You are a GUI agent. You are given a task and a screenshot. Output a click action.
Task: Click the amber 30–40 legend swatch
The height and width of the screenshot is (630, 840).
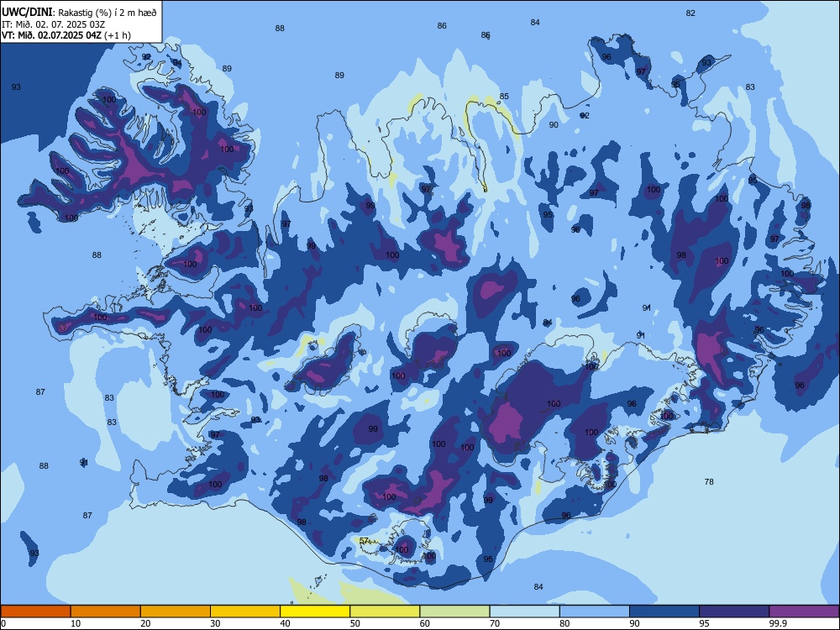tap(245, 612)
